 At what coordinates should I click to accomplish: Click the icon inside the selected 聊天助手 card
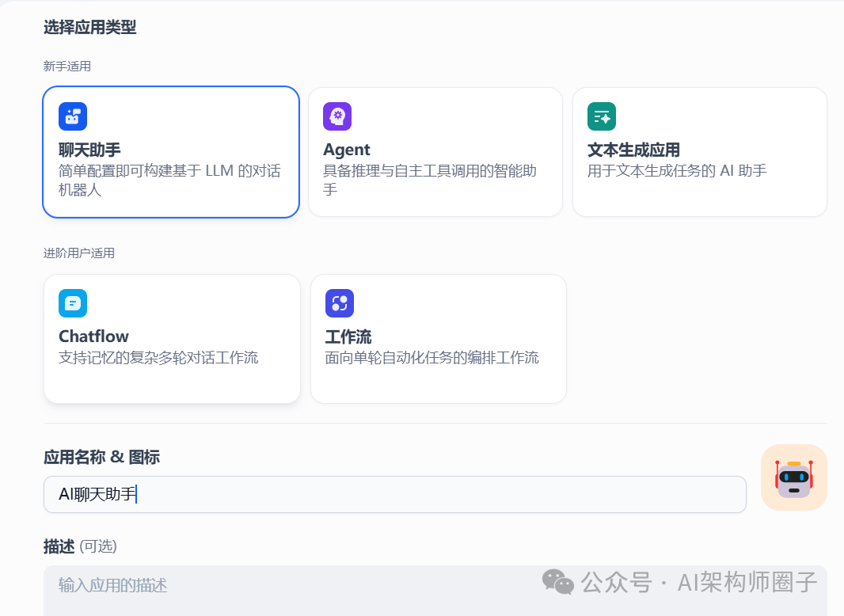tap(72, 116)
